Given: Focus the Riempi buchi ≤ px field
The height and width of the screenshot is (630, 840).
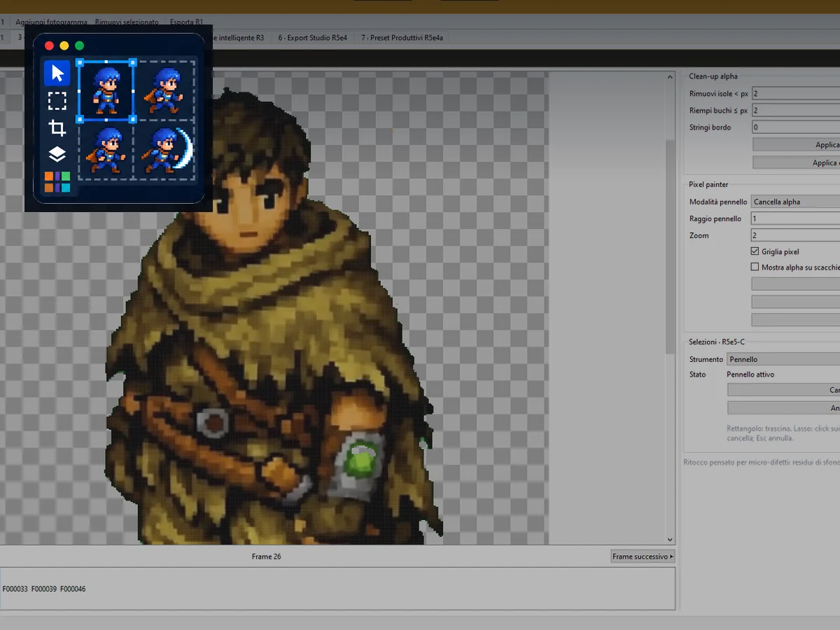Looking at the screenshot, I should point(796,110).
